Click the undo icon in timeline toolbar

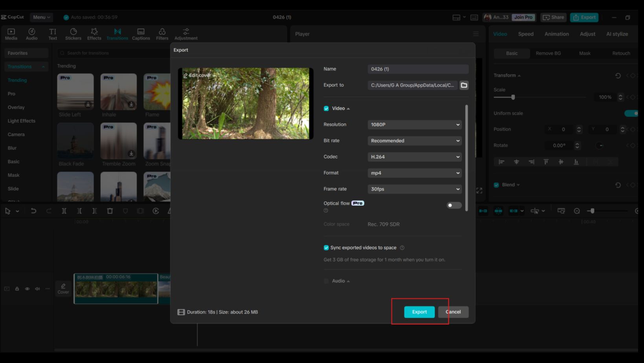[33, 211]
